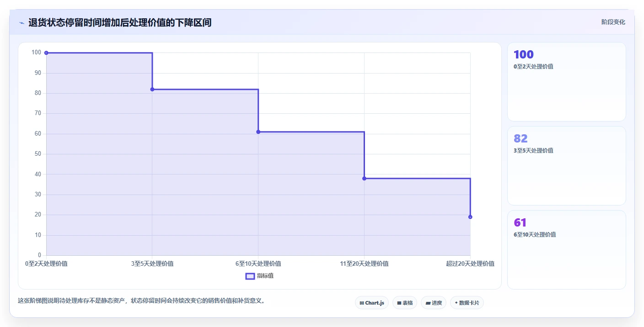Select the 数据卡片 tag chip
The width and height of the screenshot is (644, 327).
click(x=467, y=303)
